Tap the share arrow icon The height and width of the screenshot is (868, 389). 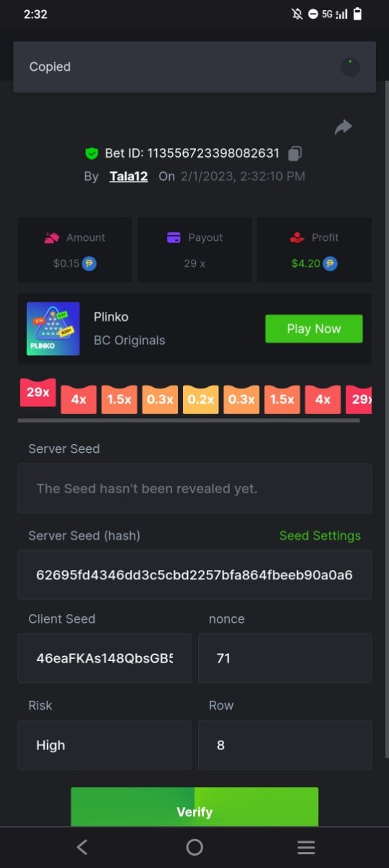[343, 127]
